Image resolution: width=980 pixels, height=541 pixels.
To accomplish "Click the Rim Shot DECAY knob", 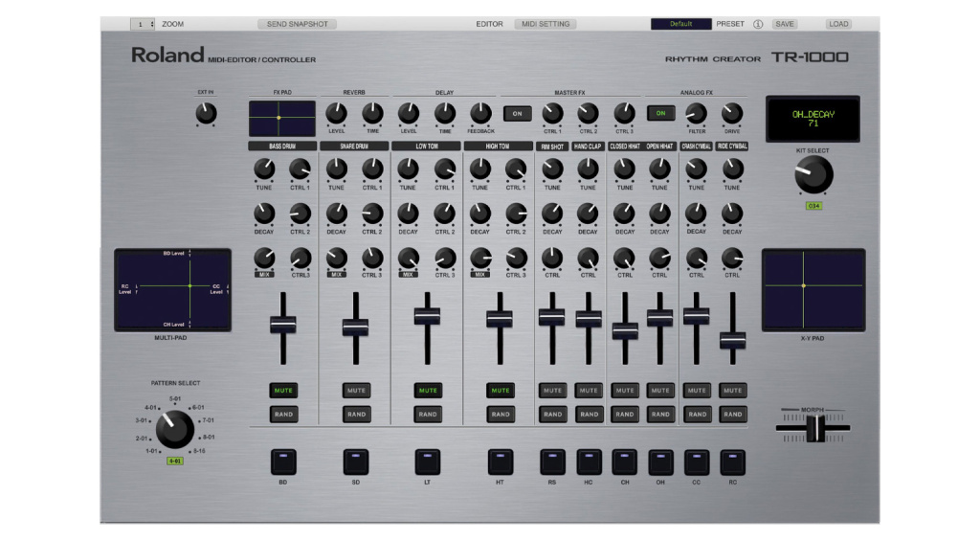I will tap(552, 214).
